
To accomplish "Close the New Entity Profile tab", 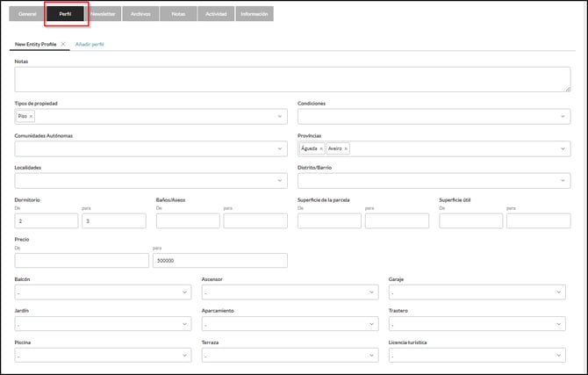I will pyautogui.click(x=63, y=44).
